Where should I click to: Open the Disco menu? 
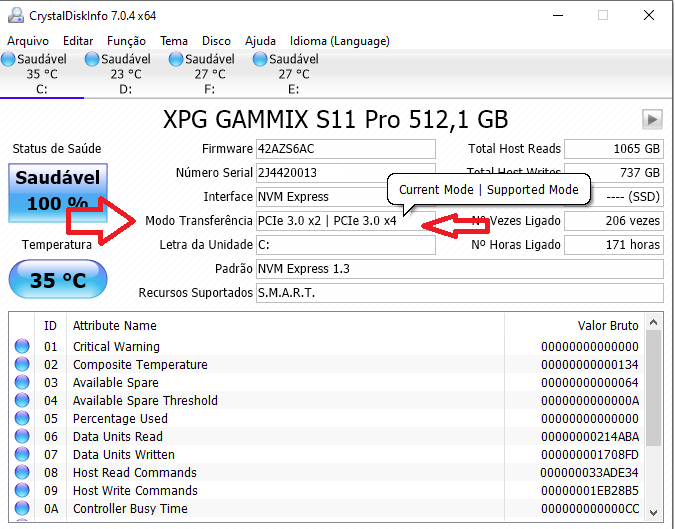(216, 41)
